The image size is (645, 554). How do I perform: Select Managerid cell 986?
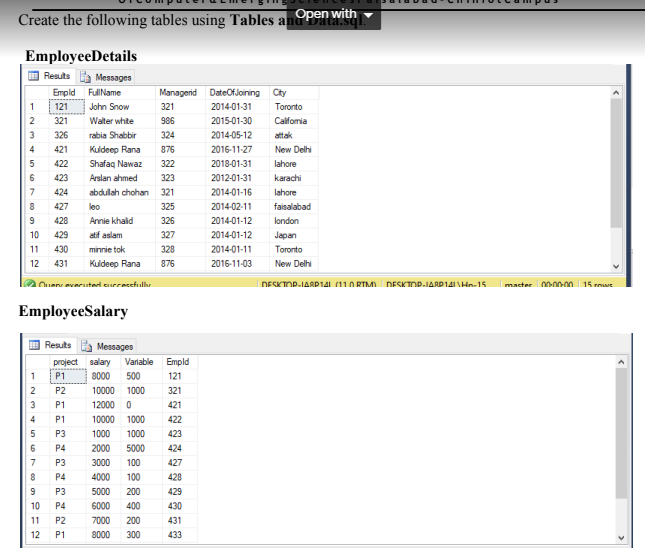coord(180,121)
